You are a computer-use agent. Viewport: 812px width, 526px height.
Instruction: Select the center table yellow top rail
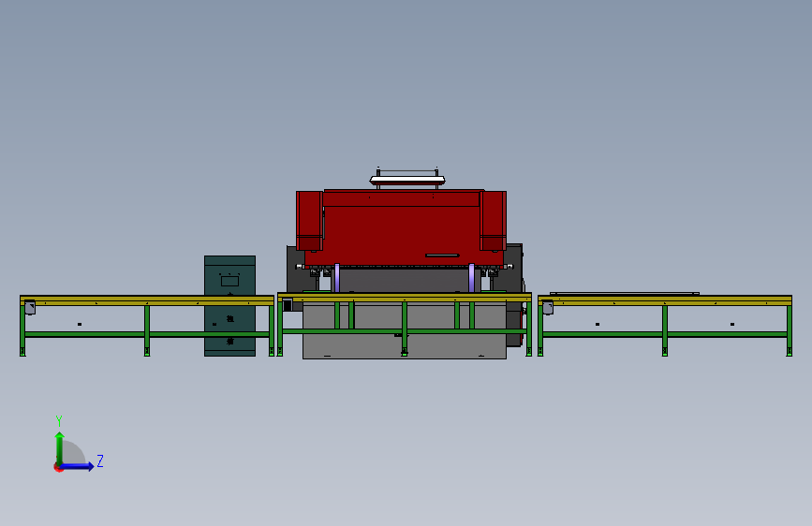point(405,298)
